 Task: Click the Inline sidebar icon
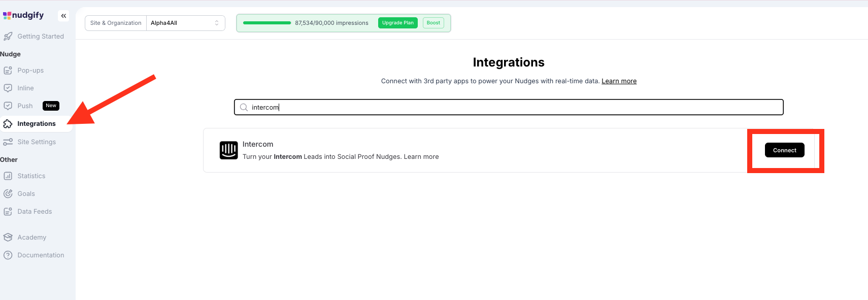[8, 88]
